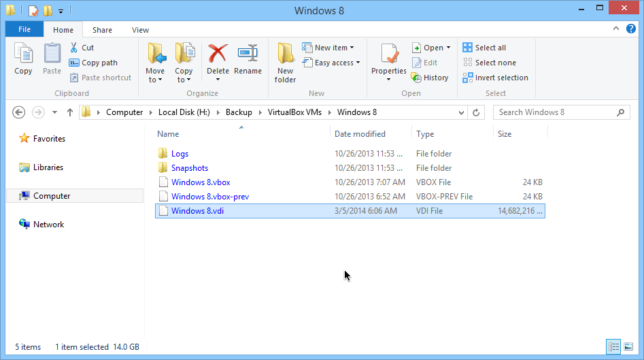
Task: Switch to the View ribbon tab
Action: [140, 30]
